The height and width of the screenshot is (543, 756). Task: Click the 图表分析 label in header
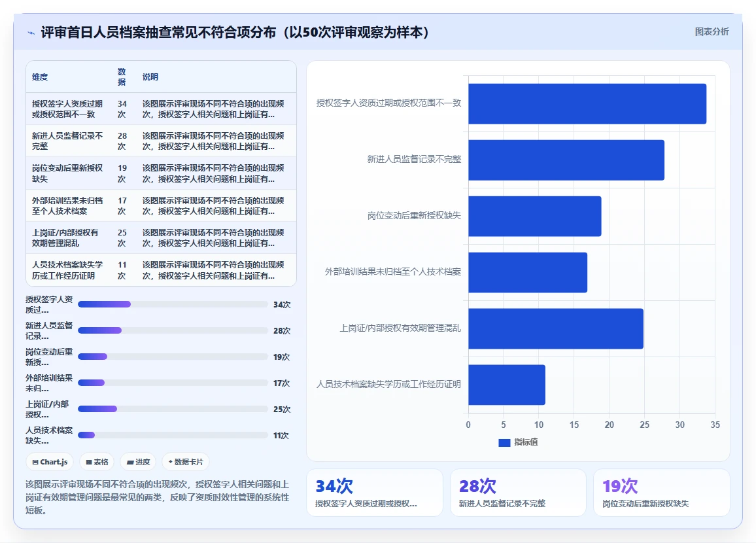pyautogui.click(x=712, y=32)
